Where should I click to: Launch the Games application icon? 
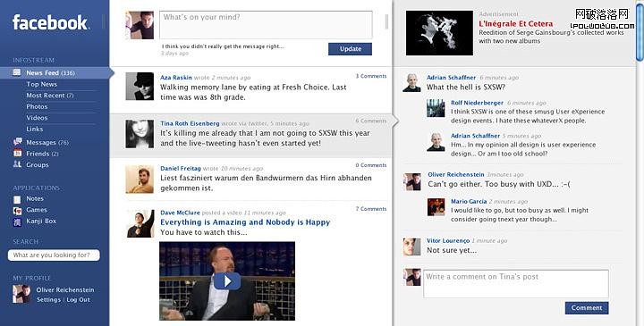pos(17,211)
